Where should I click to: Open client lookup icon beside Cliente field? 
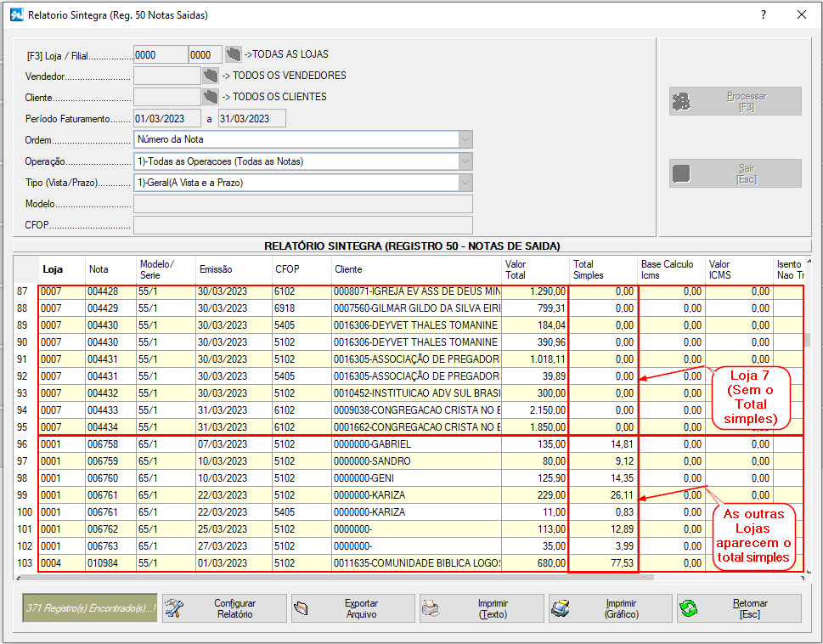click(211, 97)
